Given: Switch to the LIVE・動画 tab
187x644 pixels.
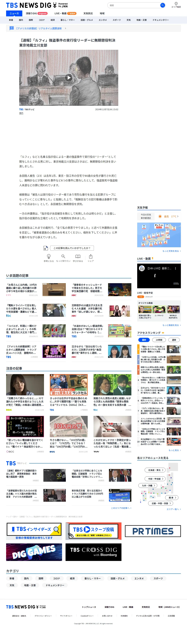Looking at the screenshot, I should (x=65, y=13).
